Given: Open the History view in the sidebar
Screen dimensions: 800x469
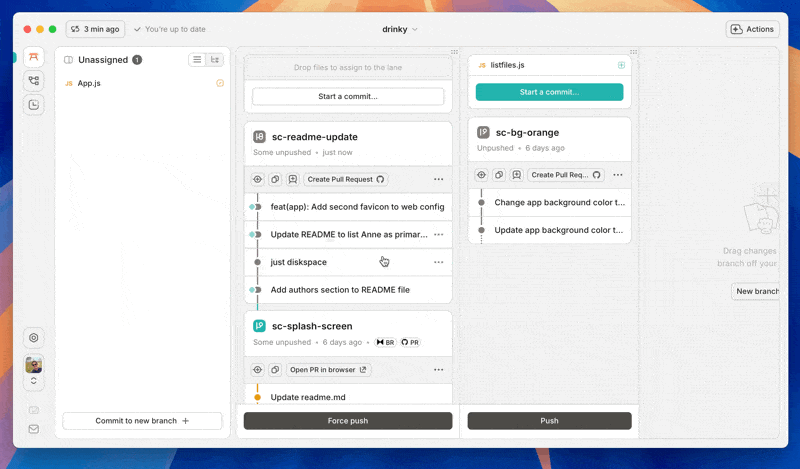Looking at the screenshot, I should [34, 104].
